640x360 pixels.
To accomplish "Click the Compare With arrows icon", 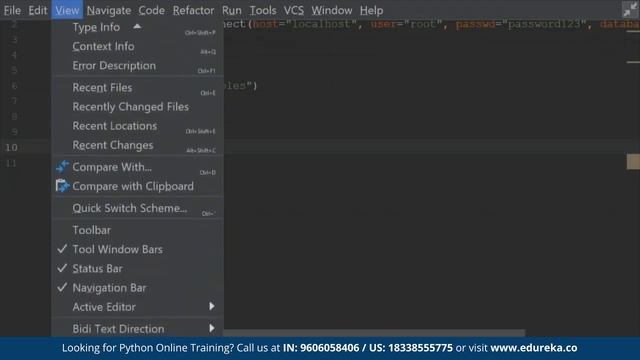I will pos(62,167).
